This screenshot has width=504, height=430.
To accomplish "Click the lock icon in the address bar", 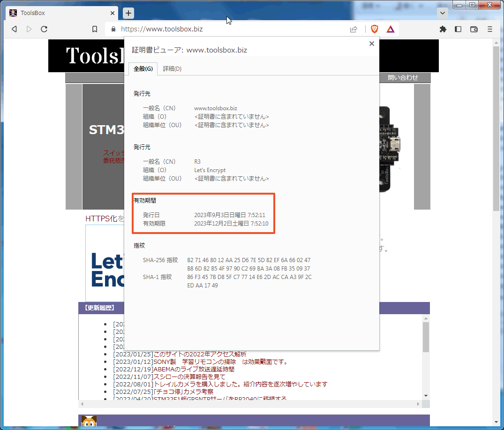I will (x=113, y=29).
